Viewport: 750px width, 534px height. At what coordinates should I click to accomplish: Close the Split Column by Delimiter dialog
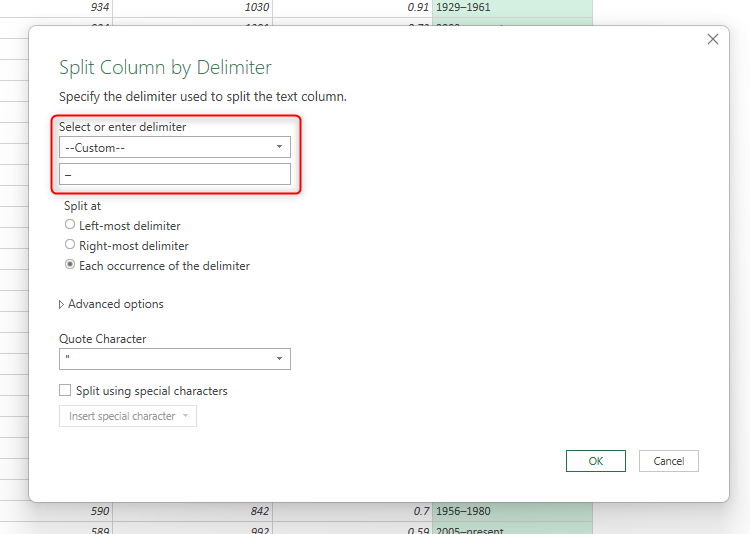coord(713,39)
